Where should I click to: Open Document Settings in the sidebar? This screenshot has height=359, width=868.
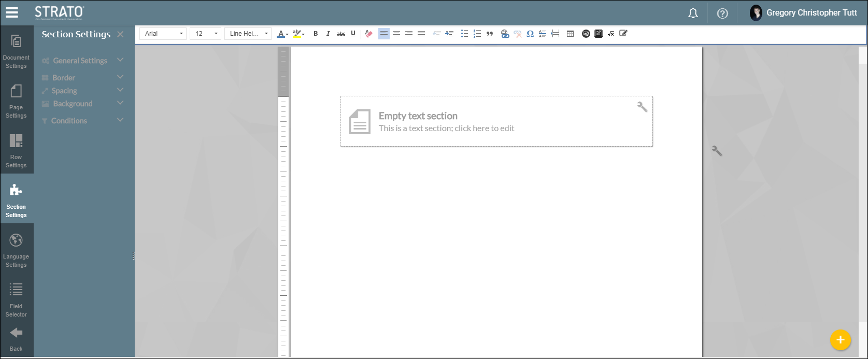click(16, 51)
